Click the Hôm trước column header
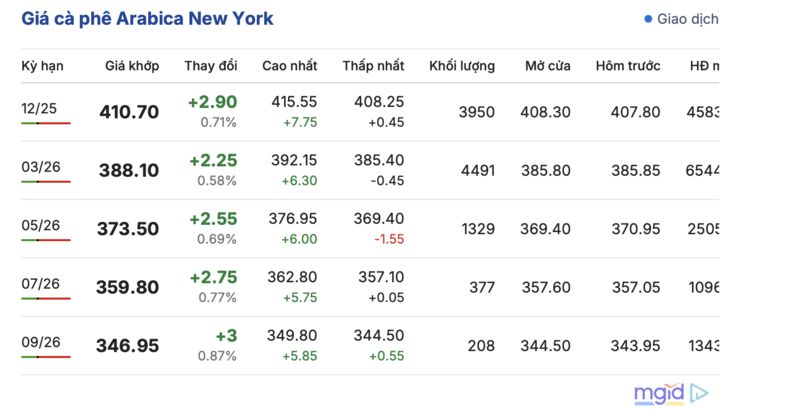This screenshot has height=409, width=800. (x=628, y=66)
